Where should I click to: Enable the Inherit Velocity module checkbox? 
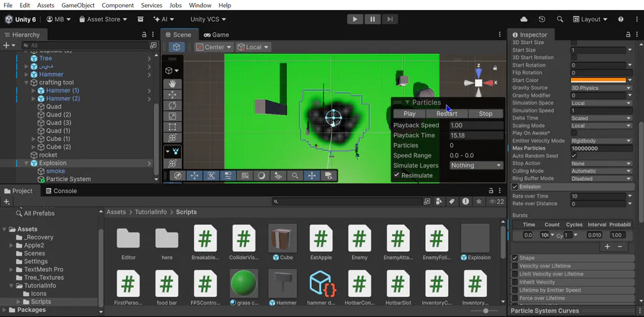514,282
